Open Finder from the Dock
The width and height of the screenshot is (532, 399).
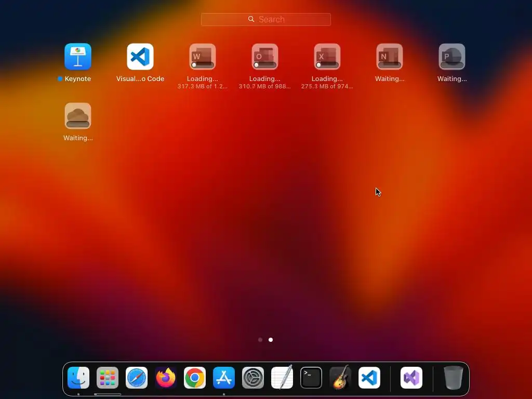pyautogui.click(x=78, y=378)
